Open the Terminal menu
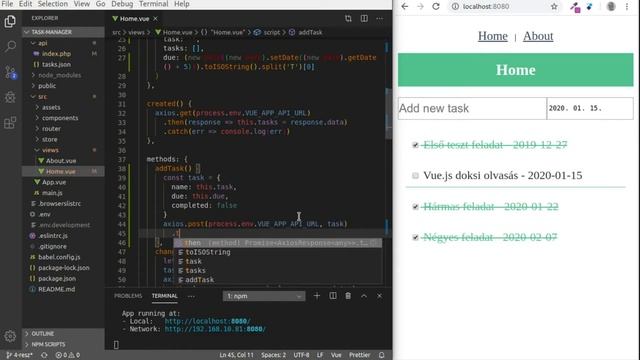 pyautogui.click(x=153, y=4)
